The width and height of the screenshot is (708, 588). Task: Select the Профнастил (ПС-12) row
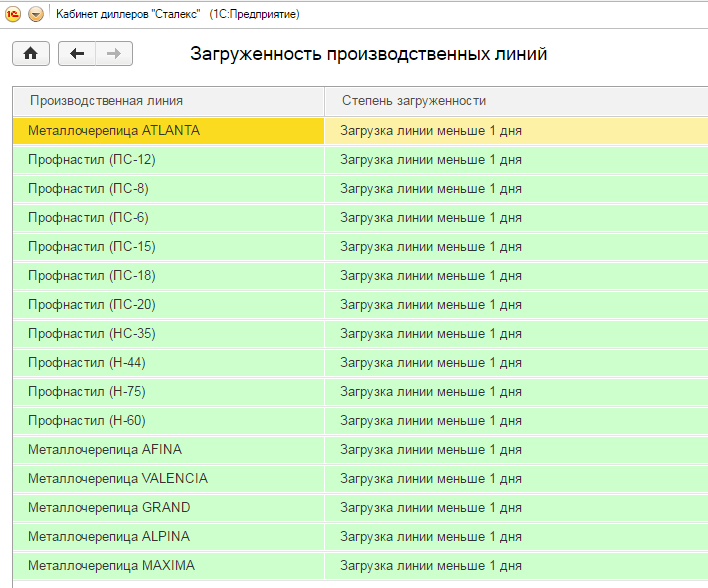click(92, 160)
